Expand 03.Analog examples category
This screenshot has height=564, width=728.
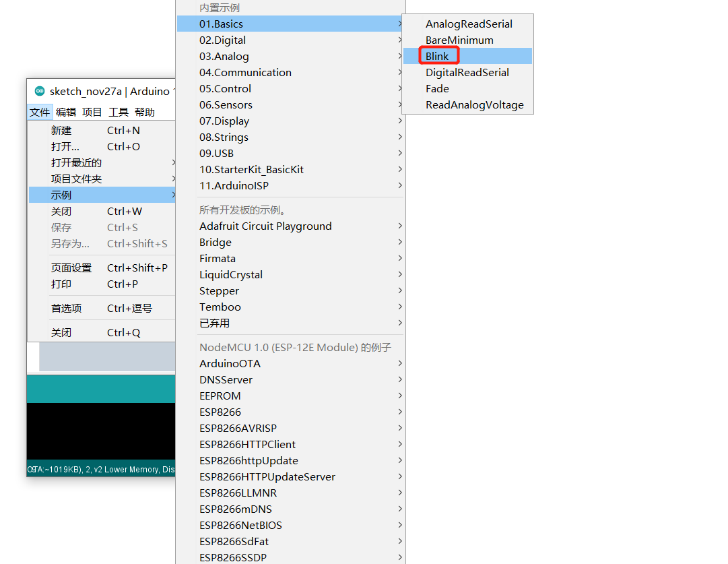click(290, 57)
